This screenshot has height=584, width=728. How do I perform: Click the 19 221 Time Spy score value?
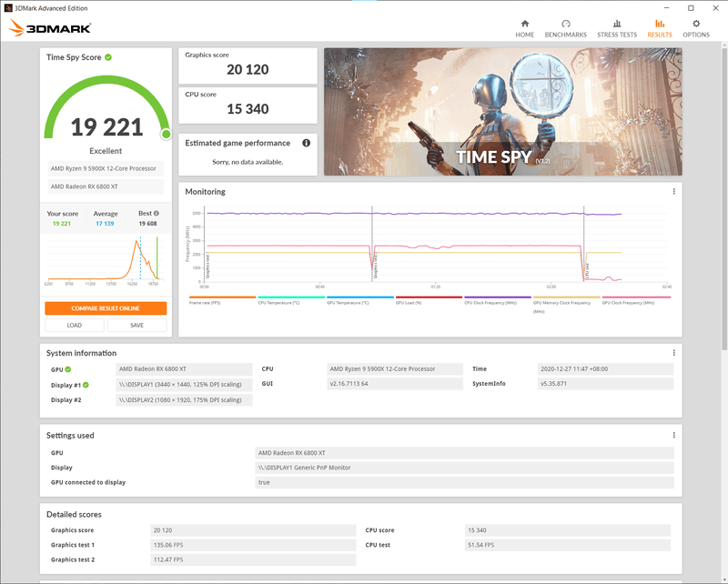coord(106,127)
